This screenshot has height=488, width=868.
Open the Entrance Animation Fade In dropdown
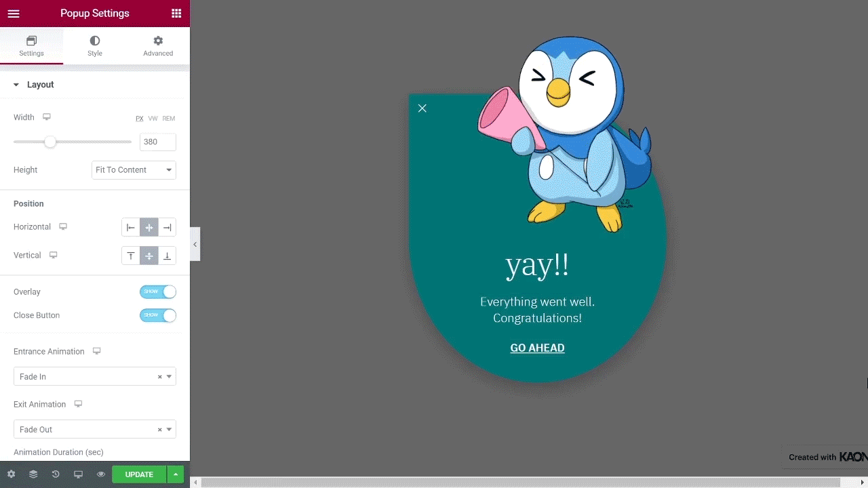pos(95,377)
